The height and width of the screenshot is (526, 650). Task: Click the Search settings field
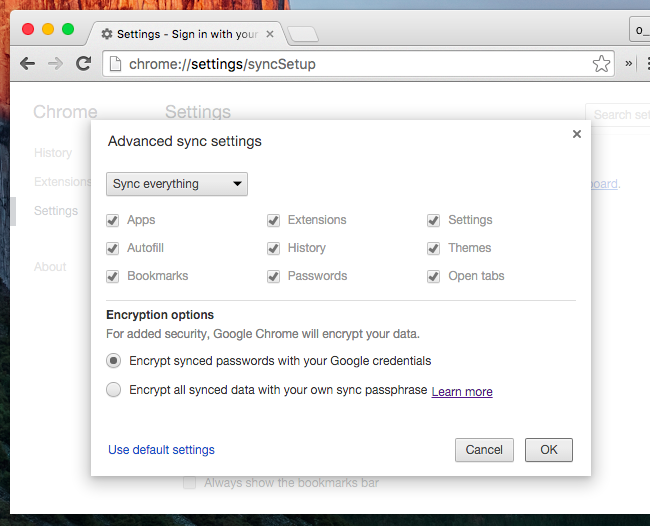[x=618, y=114]
